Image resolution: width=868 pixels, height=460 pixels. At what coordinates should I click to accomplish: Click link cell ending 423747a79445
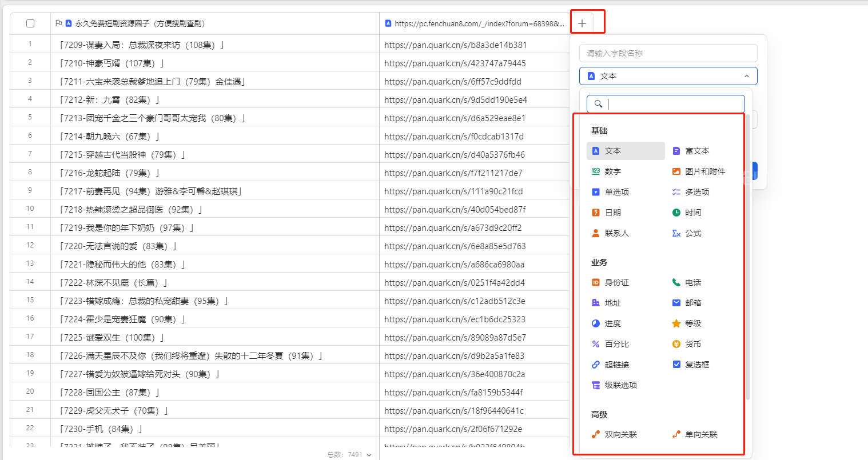[475, 63]
